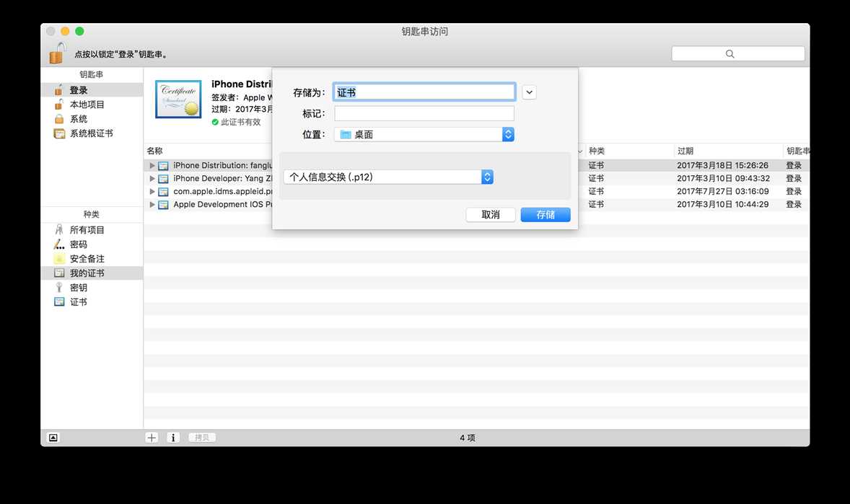Open the 个人信息交换 (.p12) format dropdown

pyautogui.click(x=388, y=177)
